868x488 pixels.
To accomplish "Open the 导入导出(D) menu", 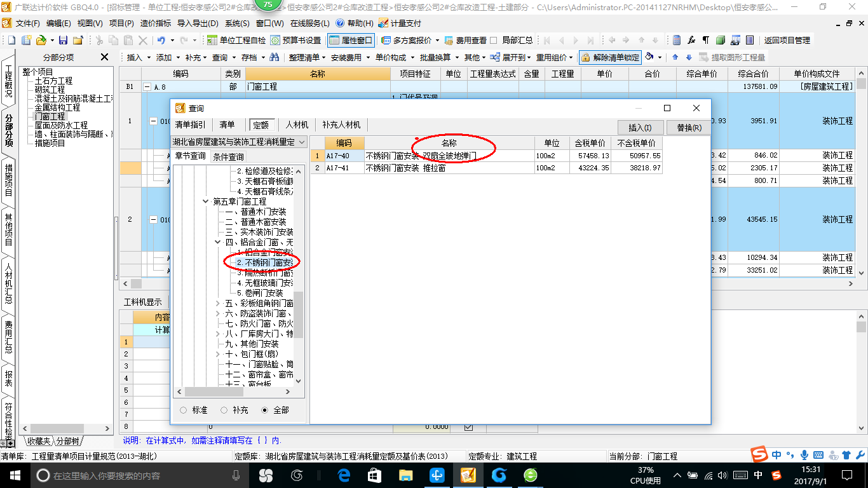I will (198, 23).
